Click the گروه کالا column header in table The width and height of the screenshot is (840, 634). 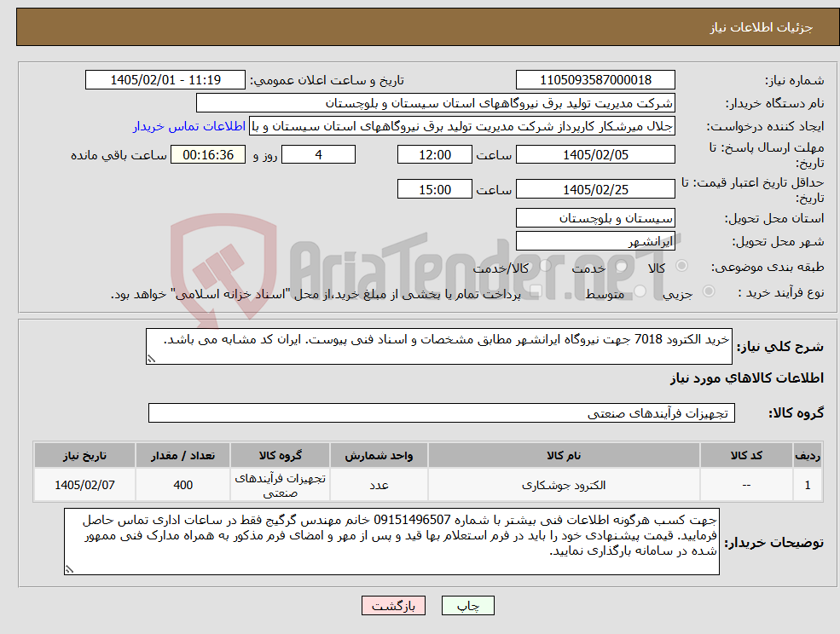pos(281,455)
